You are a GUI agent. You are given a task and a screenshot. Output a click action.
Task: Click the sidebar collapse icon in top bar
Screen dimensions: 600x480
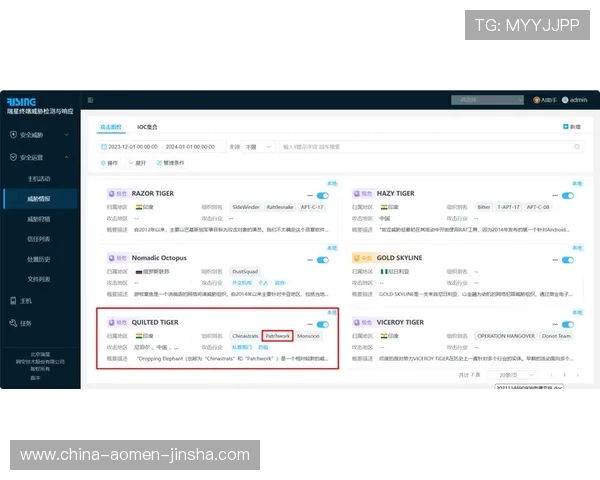91,100
